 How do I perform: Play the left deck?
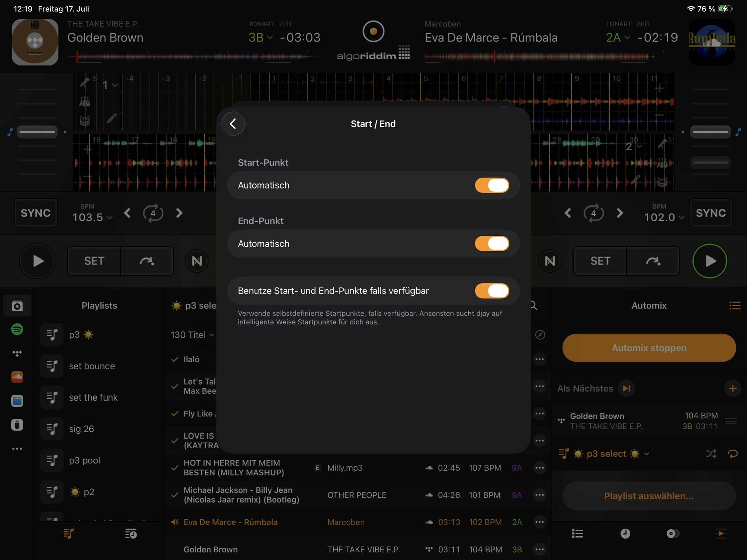[x=37, y=261]
